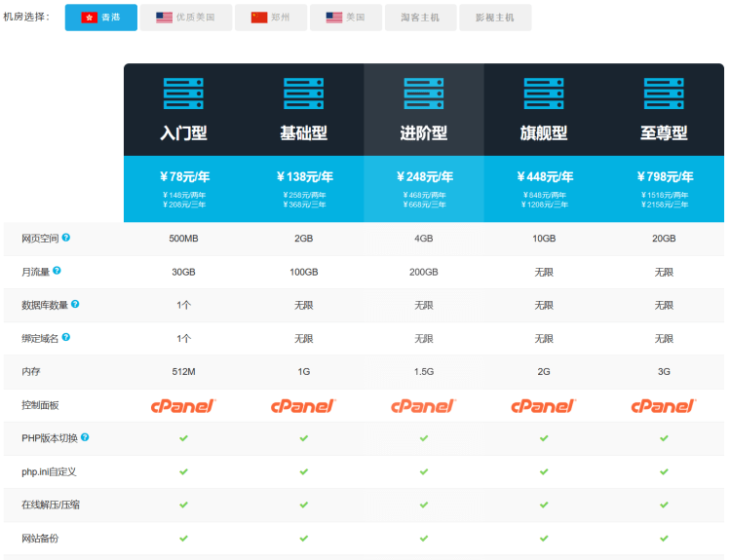Viewport: 731px width, 560px height.
Task: Click the cPanel logo in 至尊型 column
Action: (664, 406)
